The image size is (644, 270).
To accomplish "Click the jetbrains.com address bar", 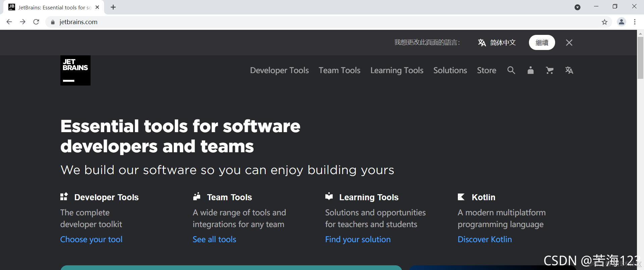I will 329,22.
